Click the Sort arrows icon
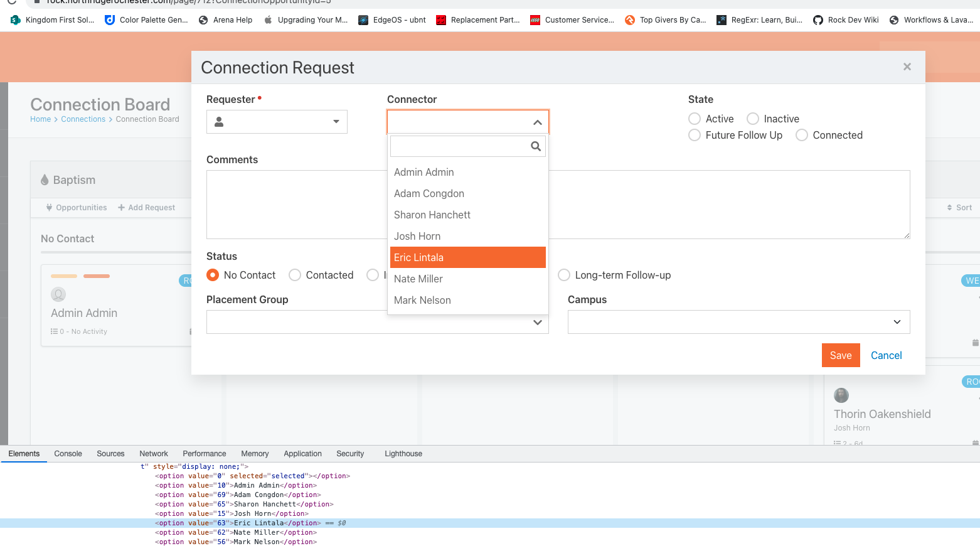This screenshot has height=546, width=980. [949, 207]
